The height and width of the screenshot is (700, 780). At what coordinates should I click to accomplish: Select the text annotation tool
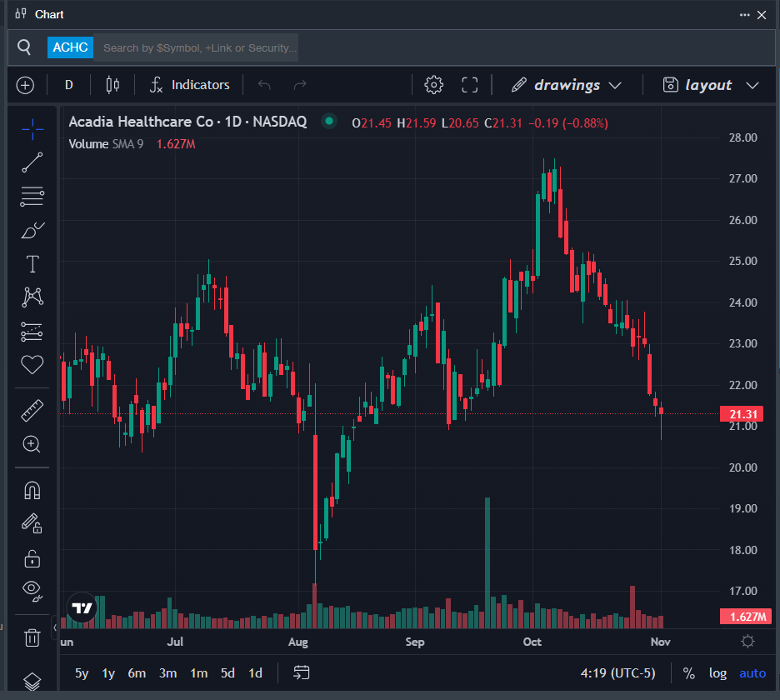click(32, 264)
